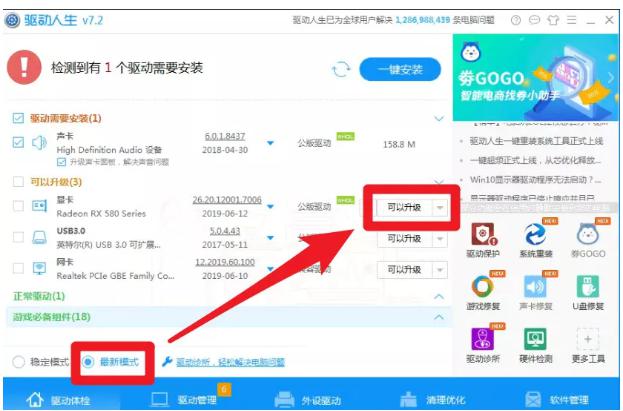Switch to the 软件管理 tab
This screenshot has height=411, width=623.
click(x=556, y=399)
